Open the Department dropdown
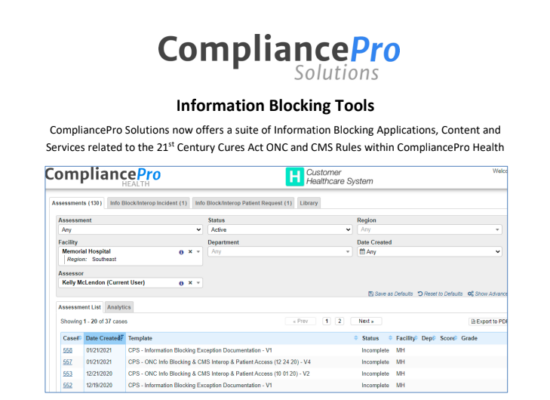The width and height of the screenshot is (550, 400). pos(280,252)
